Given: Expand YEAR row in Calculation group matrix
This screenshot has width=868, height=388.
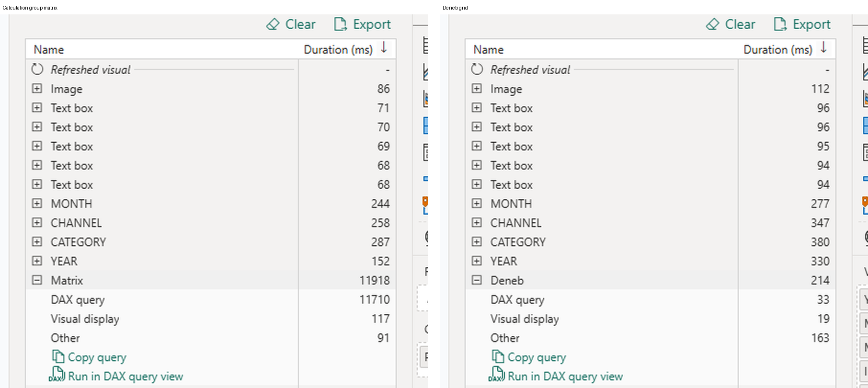Looking at the screenshot, I should pyautogui.click(x=37, y=261).
